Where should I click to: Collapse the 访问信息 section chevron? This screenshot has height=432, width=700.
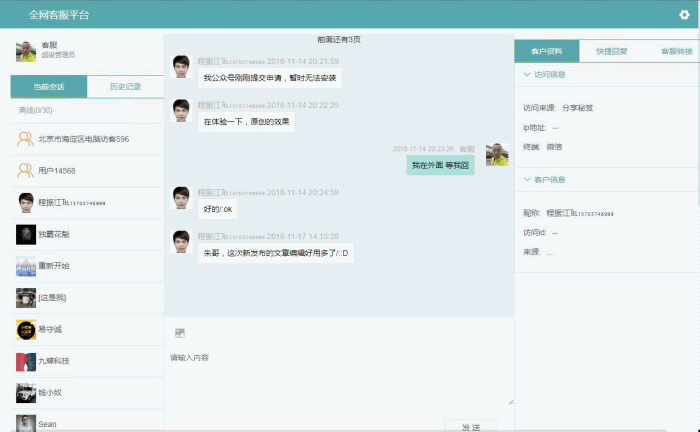527,74
